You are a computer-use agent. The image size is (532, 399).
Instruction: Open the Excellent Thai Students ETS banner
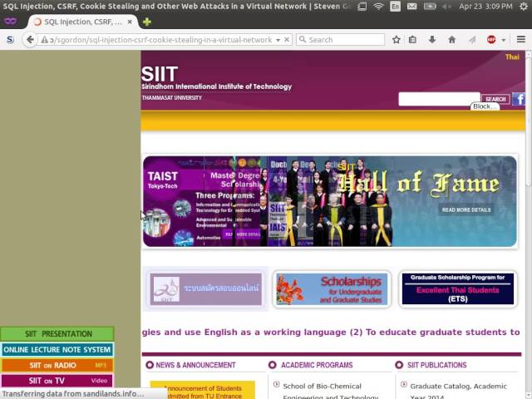[x=458, y=289]
